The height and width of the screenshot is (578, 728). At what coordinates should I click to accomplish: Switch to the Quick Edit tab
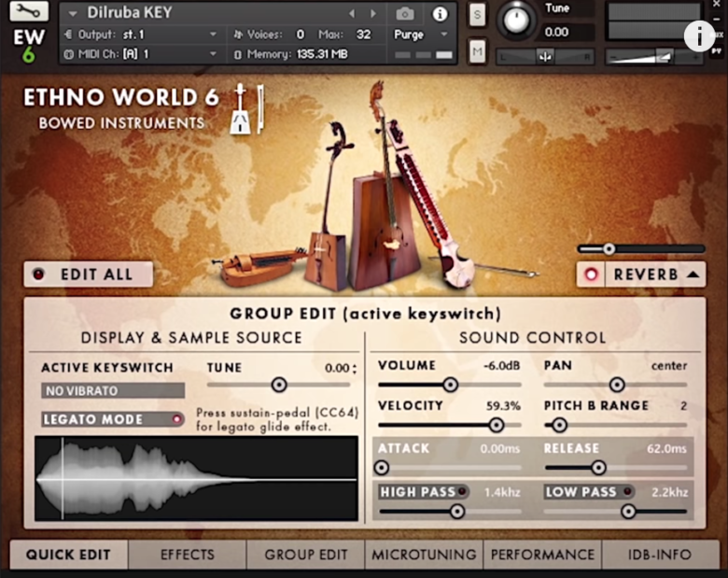tap(68, 555)
